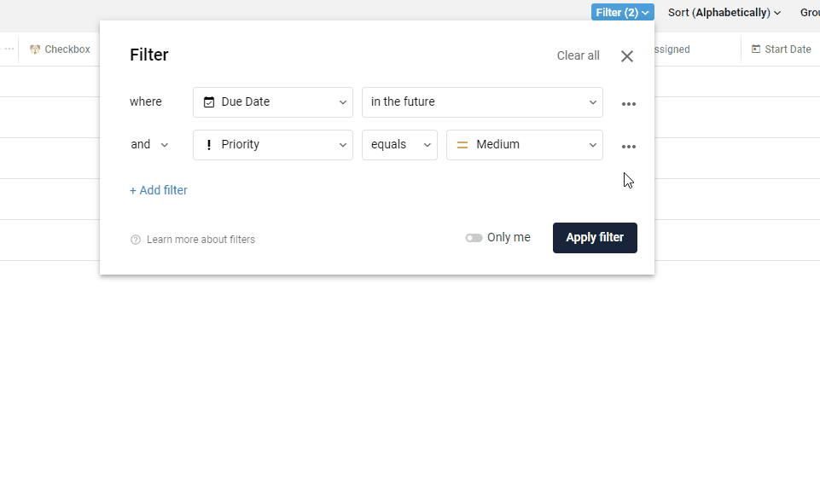Click the Start Date column header
Viewport: 820px width, 504px height.
(x=782, y=49)
